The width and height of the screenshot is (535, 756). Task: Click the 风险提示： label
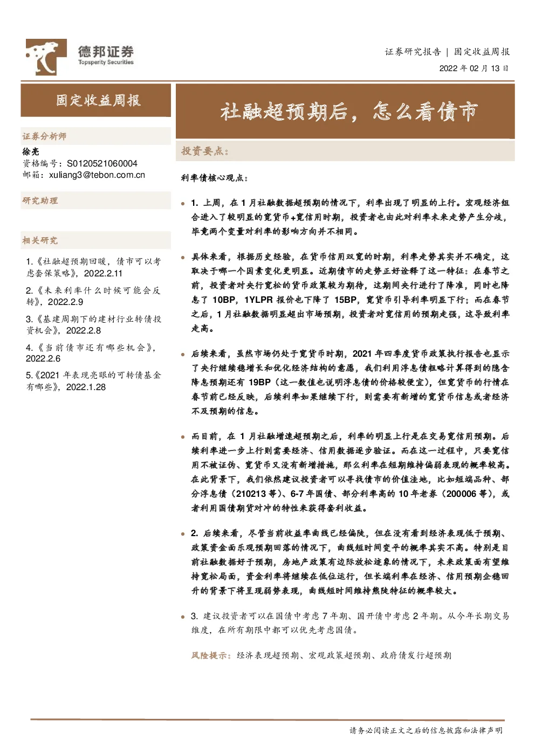212,655
